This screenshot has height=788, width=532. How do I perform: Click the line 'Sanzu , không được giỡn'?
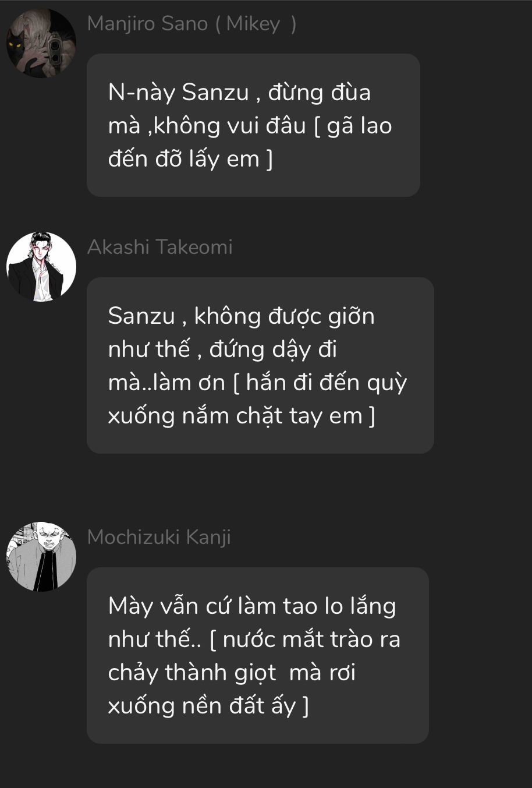pyautogui.click(x=241, y=316)
